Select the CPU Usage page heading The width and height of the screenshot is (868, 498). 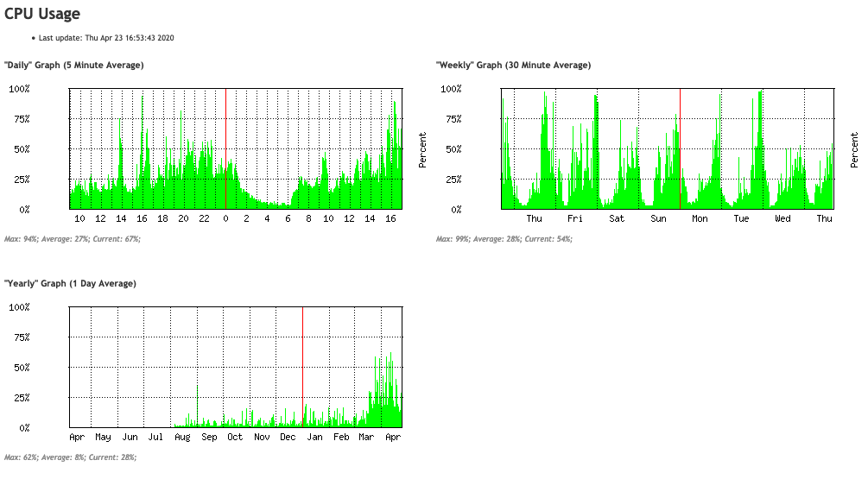coord(41,14)
